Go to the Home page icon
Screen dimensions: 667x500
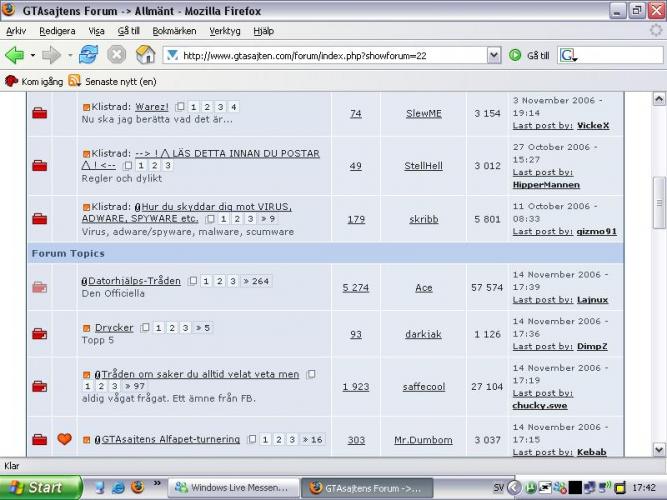145,55
